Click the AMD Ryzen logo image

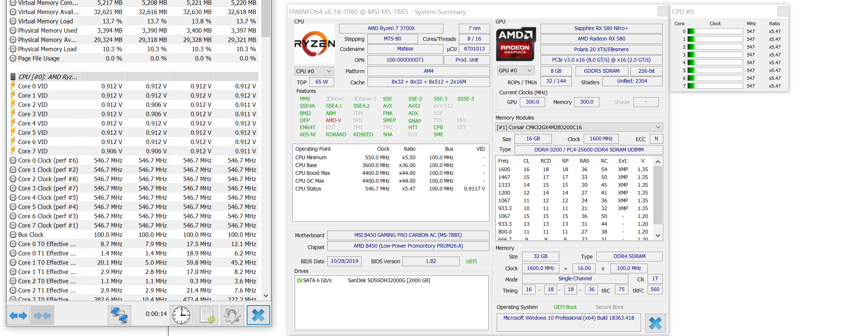click(x=314, y=43)
